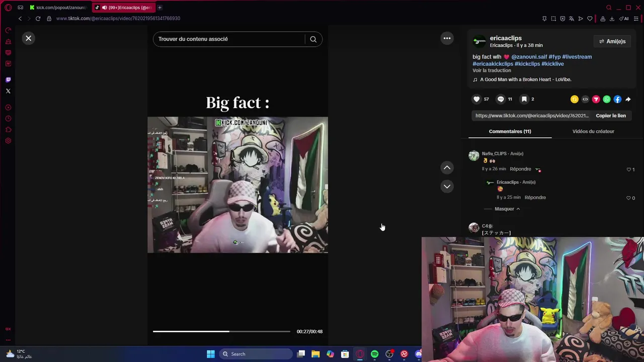
Task: Open the Easy Setup sliders menu
Action: [x=636, y=19]
